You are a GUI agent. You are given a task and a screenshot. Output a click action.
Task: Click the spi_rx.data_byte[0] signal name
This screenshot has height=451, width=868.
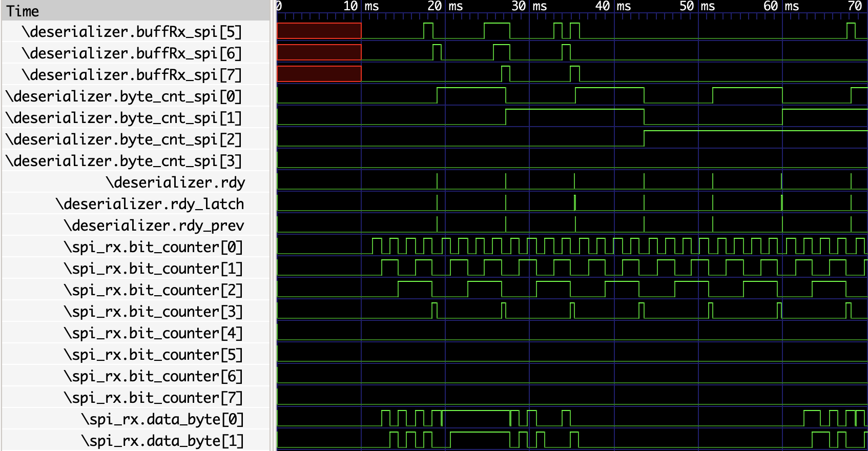click(162, 419)
